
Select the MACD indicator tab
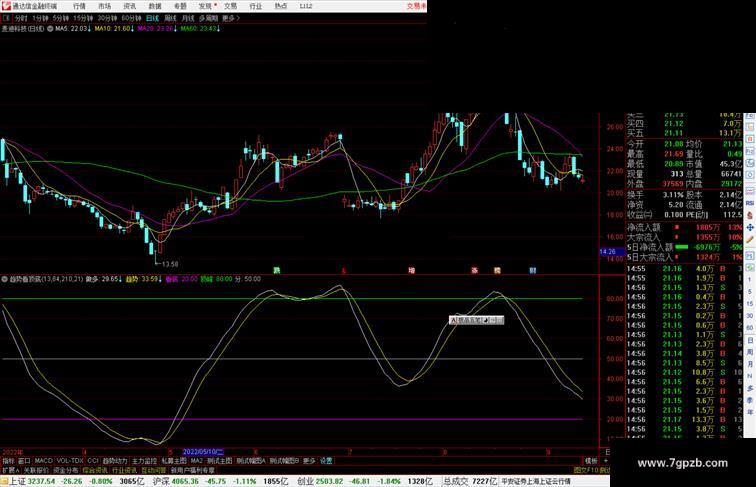click(43, 461)
